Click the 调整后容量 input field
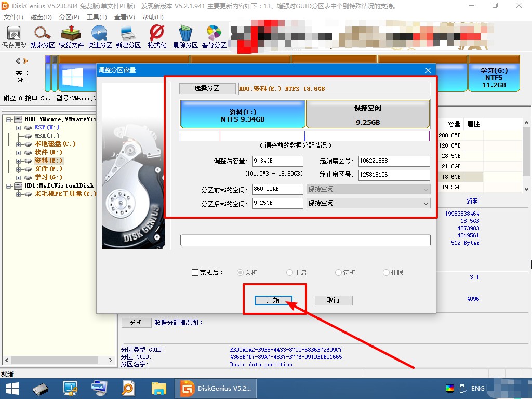 pos(277,161)
